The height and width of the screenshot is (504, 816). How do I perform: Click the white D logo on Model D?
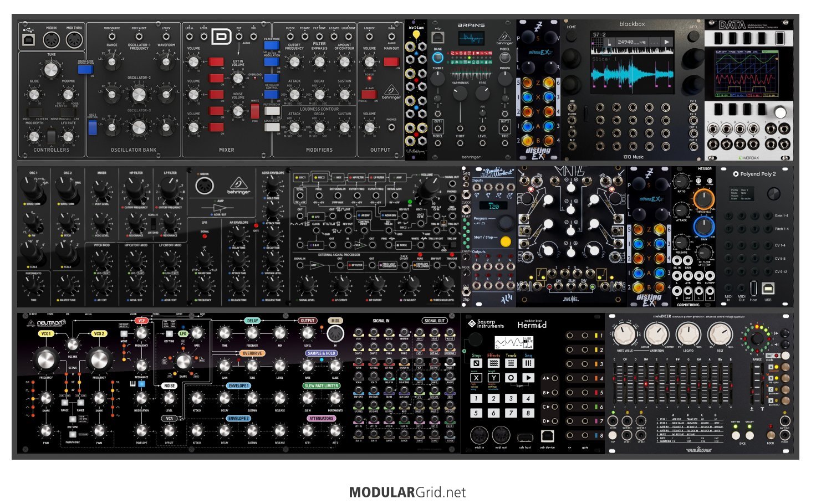coord(222,37)
